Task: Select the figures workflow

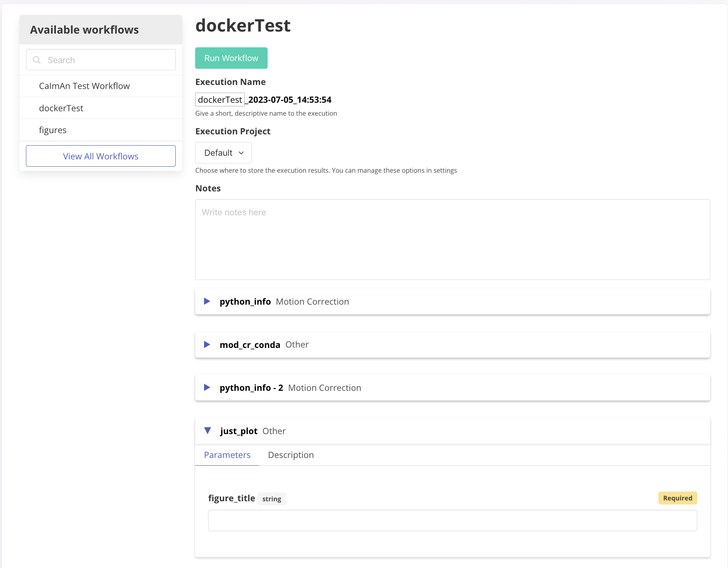Action: tap(101, 130)
